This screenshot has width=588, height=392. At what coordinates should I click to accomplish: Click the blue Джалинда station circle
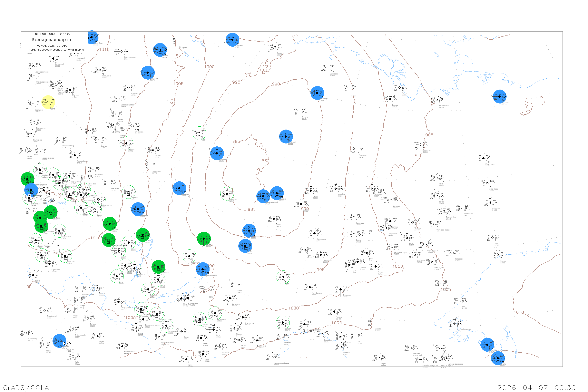pos(317,93)
